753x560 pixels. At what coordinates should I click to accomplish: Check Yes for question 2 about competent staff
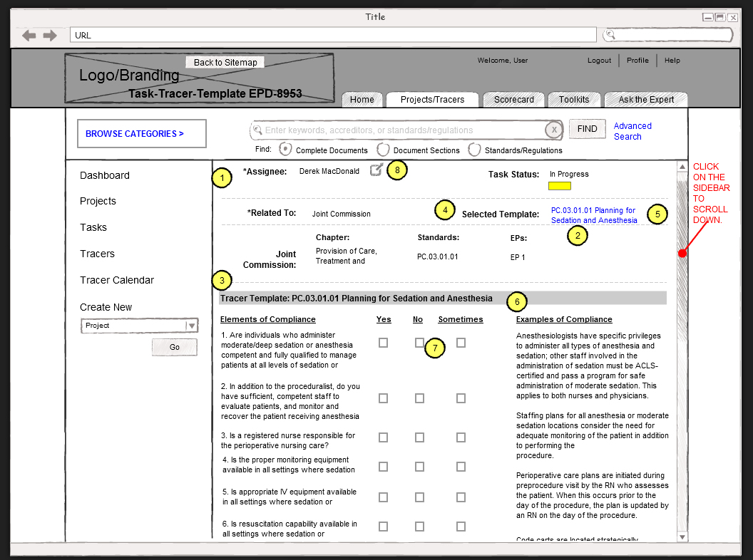(x=383, y=398)
